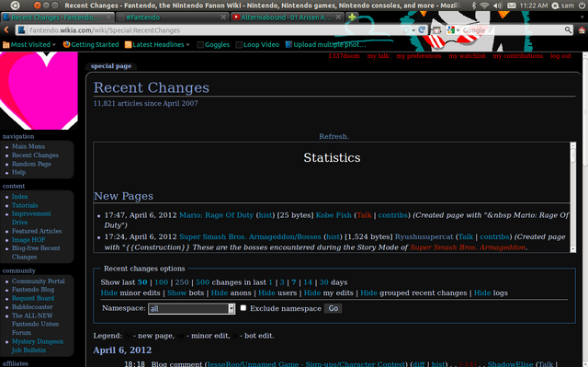Viewport: 588px width, 367px height.
Task: Focus the Google search box
Action: pyautogui.click(x=512, y=30)
